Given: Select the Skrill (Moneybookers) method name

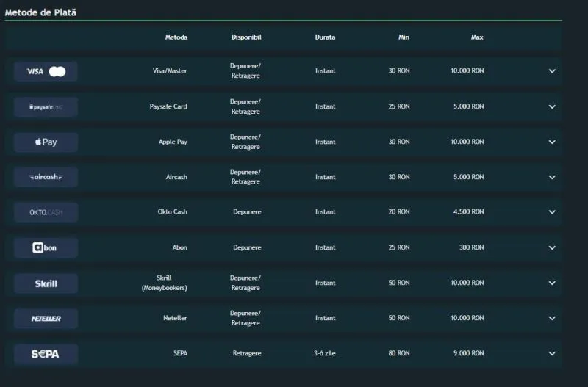Looking at the screenshot, I should [164, 283].
